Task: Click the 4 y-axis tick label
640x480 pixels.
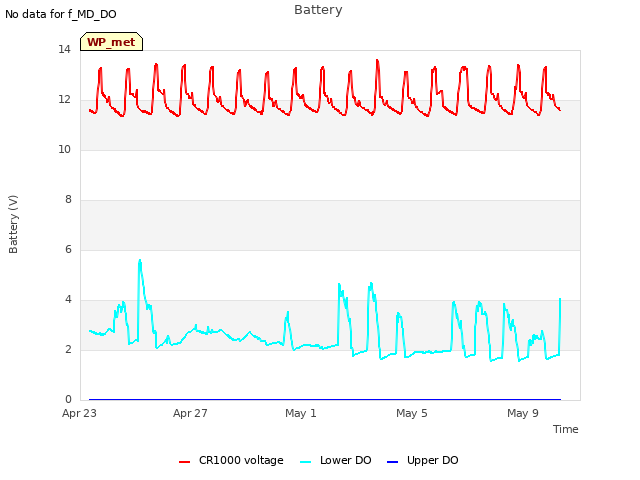Action: click(x=68, y=300)
